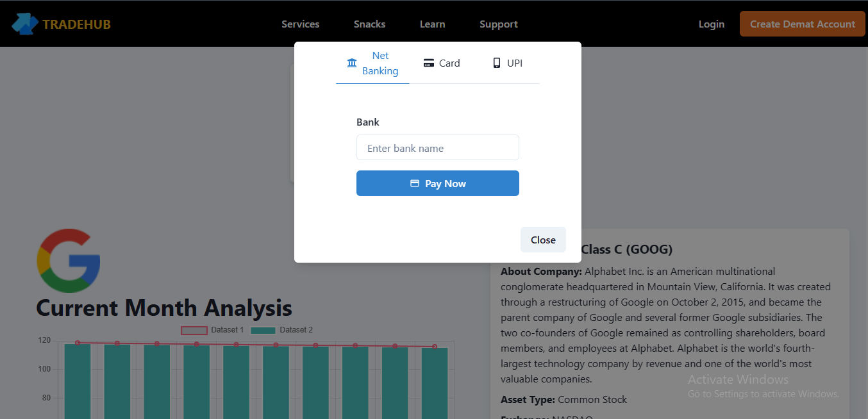
Task: Click the credit card icon on Card tab
Action: tap(429, 63)
